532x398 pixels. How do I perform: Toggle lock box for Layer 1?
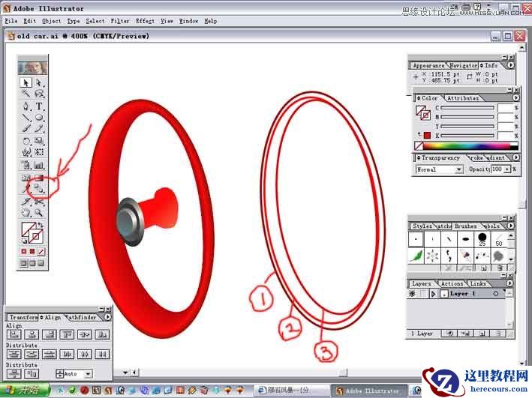(422, 294)
